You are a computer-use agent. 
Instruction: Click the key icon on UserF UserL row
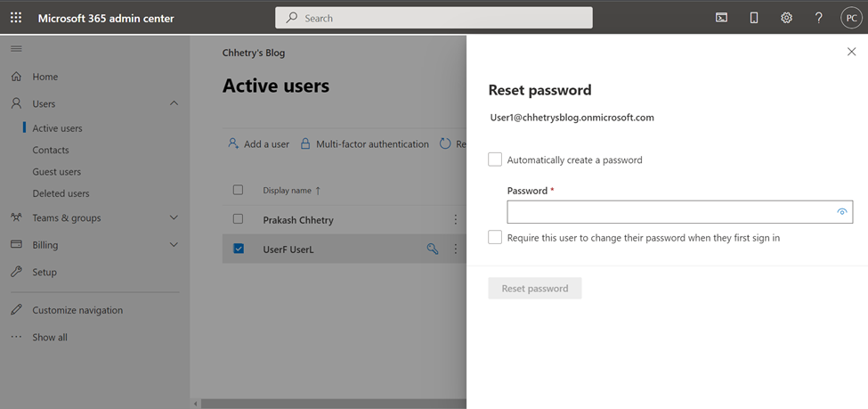[433, 249]
